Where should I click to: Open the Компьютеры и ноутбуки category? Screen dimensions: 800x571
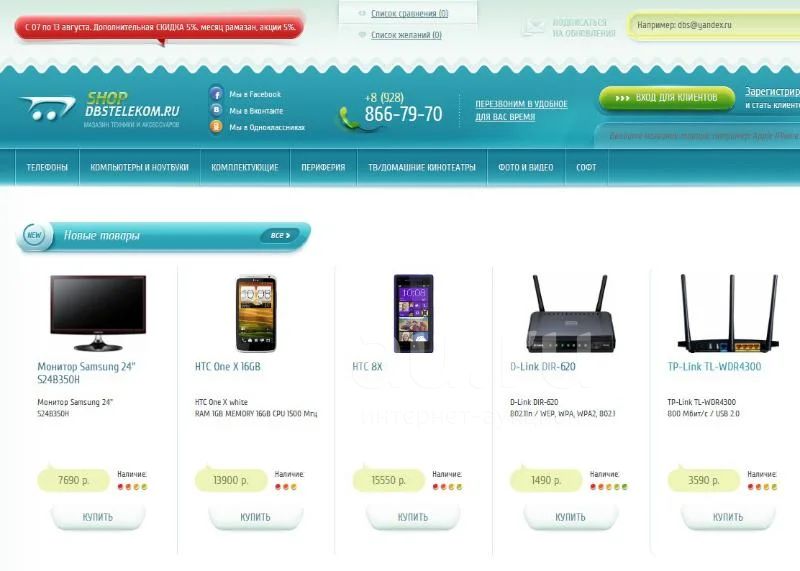pos(139,167)
